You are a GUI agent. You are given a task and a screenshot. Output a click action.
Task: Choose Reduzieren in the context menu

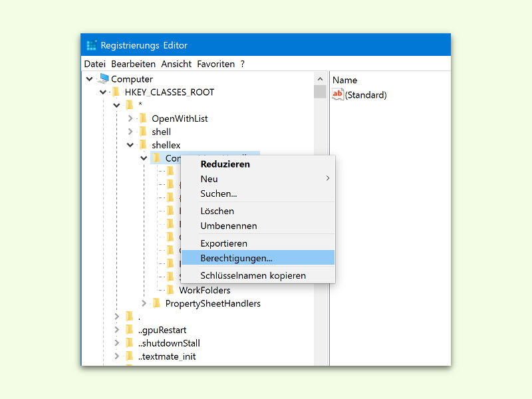(258, 164)
